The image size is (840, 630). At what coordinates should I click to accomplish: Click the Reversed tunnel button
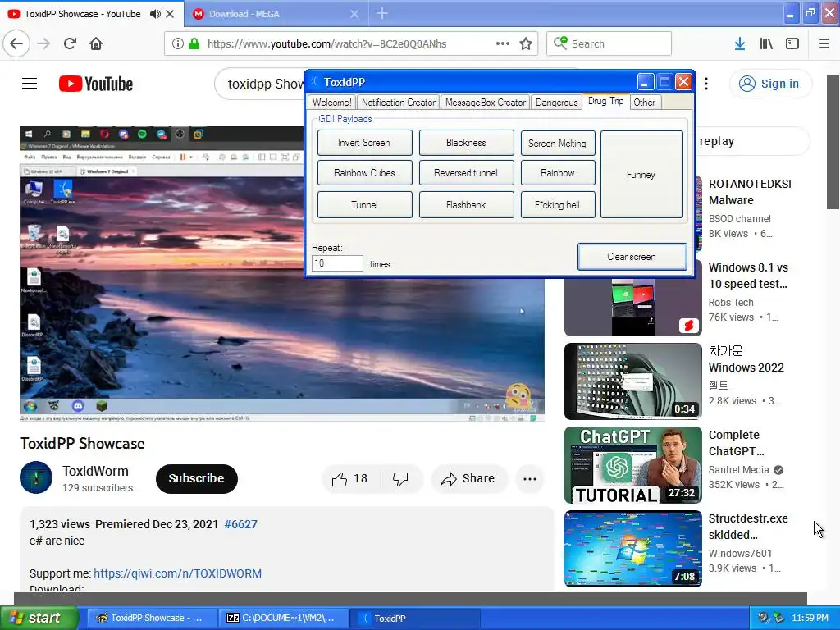pyautogui.click(x=466, y=173)
